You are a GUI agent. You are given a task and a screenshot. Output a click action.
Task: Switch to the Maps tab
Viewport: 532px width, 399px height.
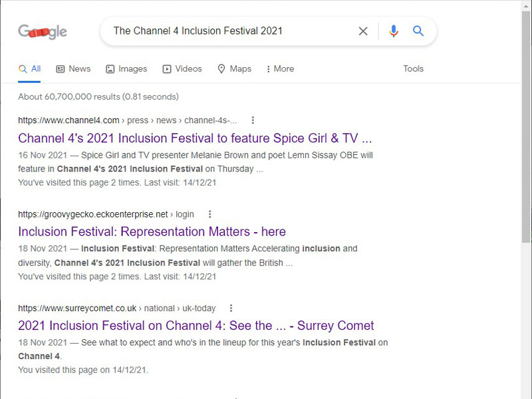[x=235, y=69]
